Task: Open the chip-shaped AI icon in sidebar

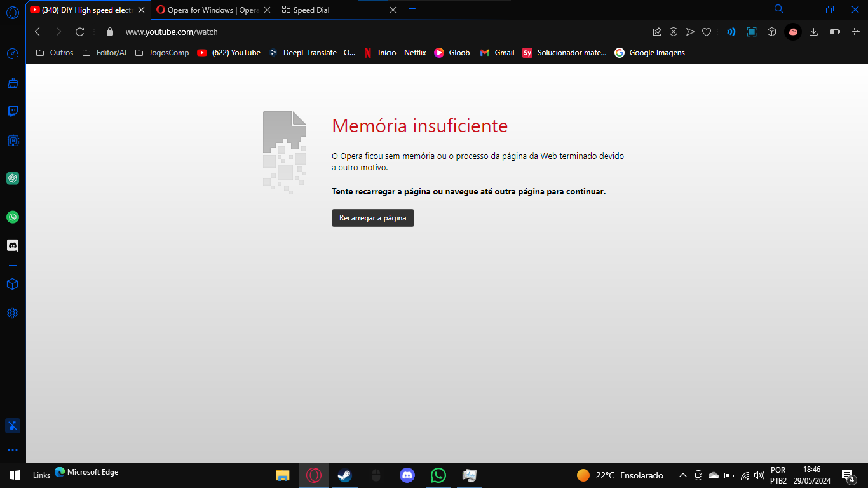Action: [12, 140]
